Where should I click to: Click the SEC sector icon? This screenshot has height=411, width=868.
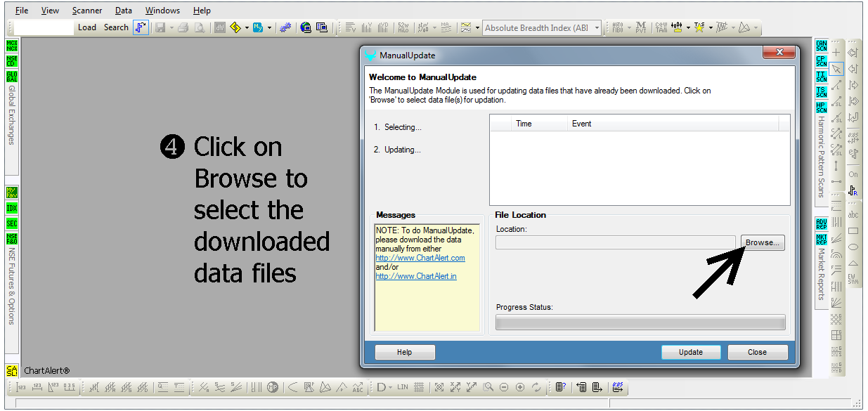pyautogui.click(x=12, y=224)
